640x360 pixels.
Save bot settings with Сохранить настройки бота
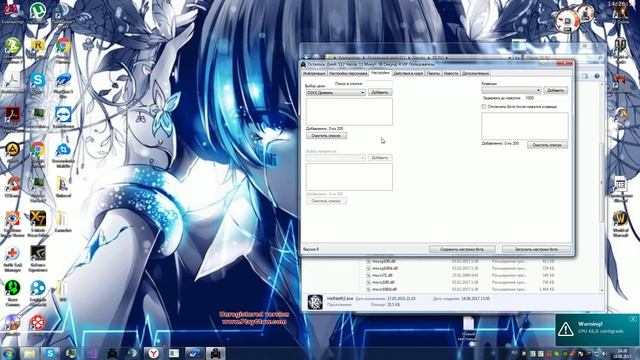(462, 249)
